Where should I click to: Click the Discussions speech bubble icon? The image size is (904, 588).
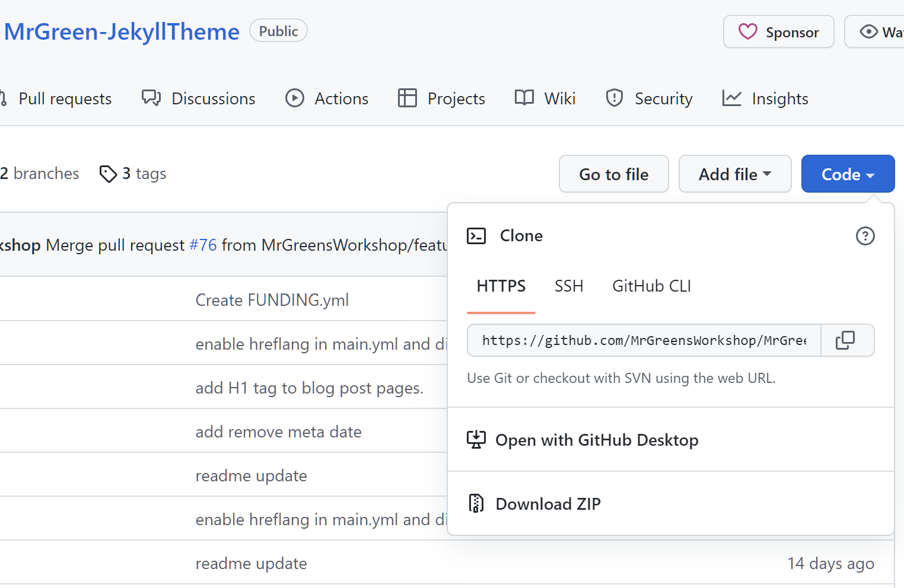point(151,98)
